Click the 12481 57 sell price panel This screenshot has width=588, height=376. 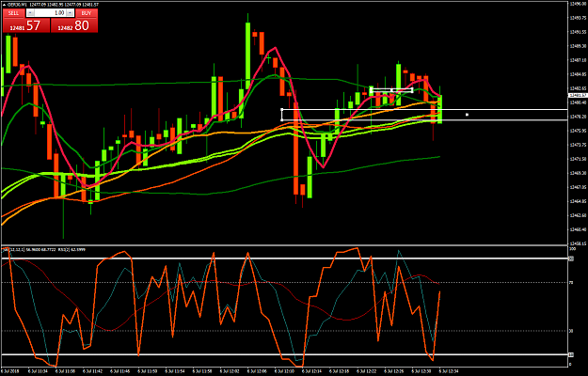26,25
